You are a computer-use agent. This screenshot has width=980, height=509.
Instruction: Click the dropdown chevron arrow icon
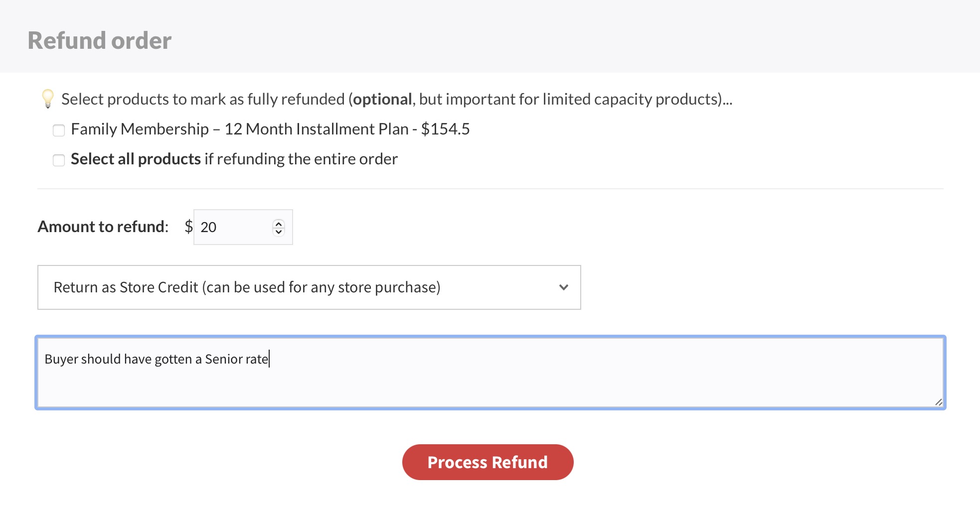(x=564, y=287)
